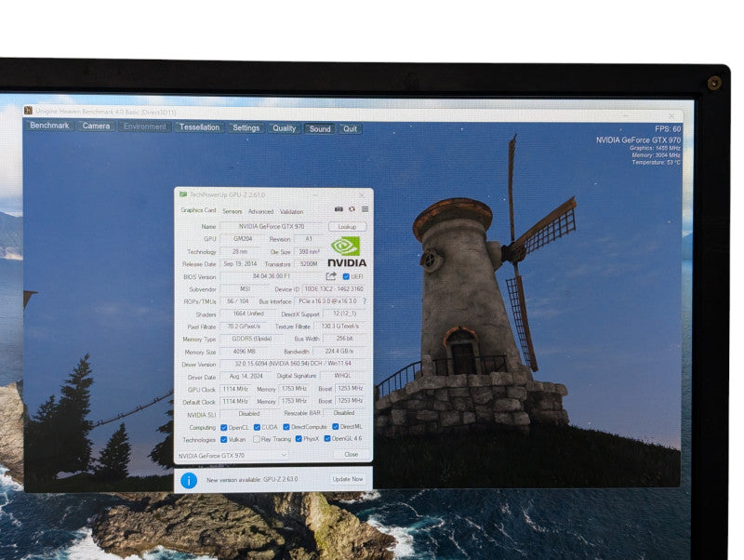Click the Lookup button
744x560 pixels.
(347, 227)
